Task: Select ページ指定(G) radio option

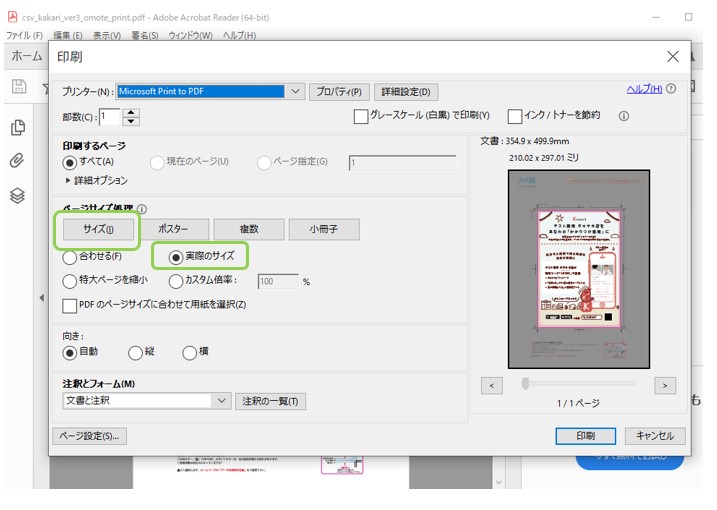Action: click(x=264, y=162)
